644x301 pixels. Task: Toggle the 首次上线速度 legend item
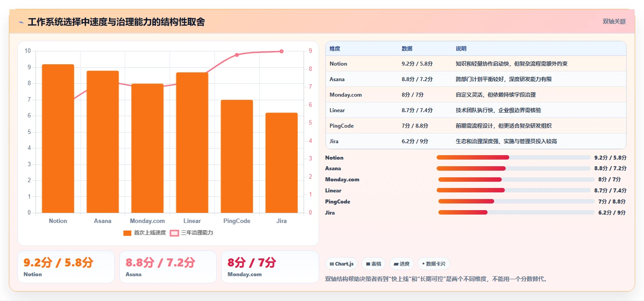[x=144, y=233]
